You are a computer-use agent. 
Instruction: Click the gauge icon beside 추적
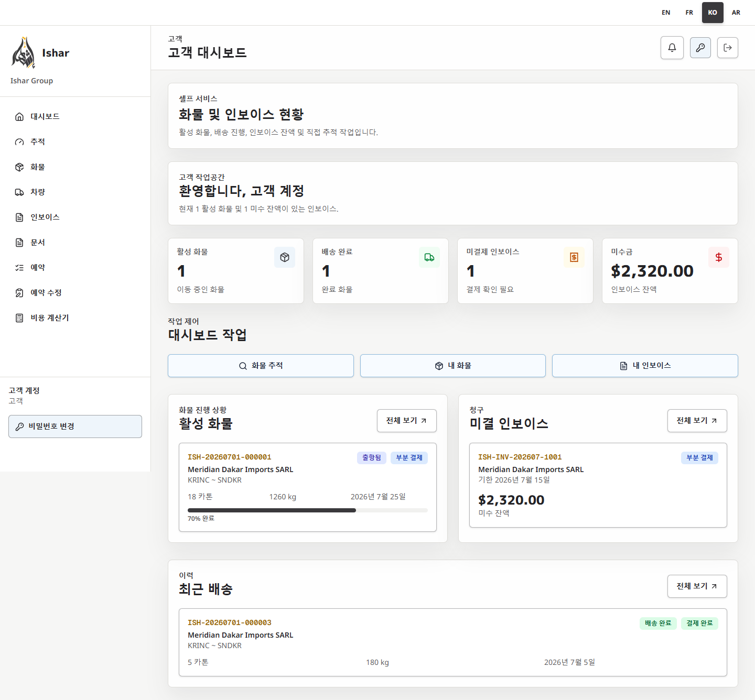point(19,141)
